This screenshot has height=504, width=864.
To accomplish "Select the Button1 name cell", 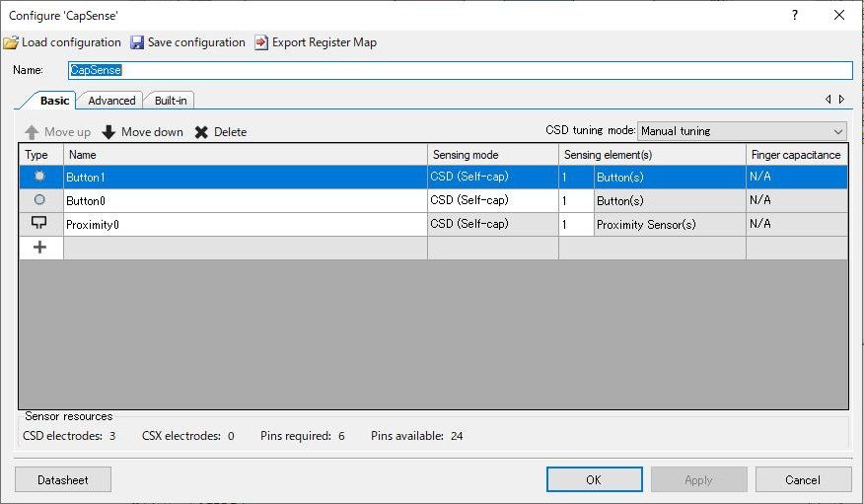I will pyautogui.click(x=246, y=177).
